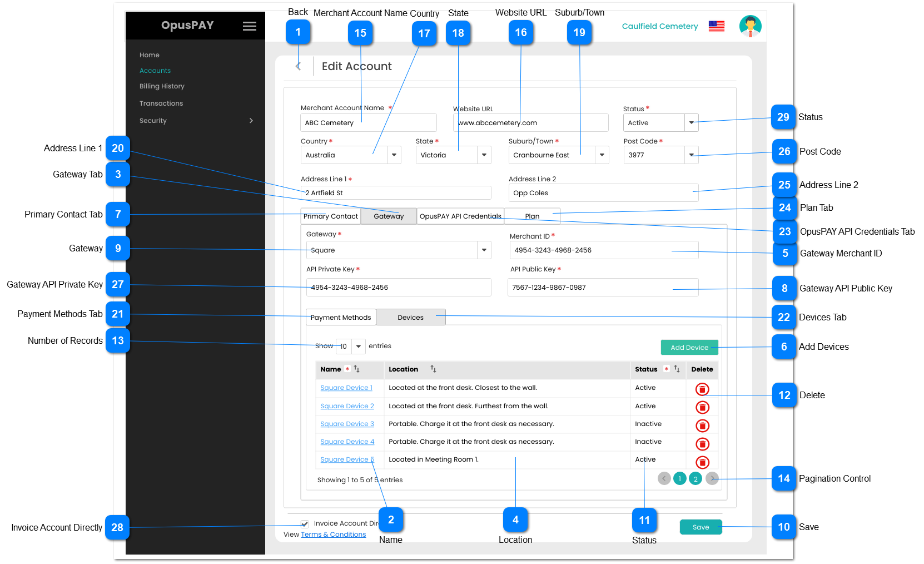924x564 pixels.
Task: Toggle the Invoice Account Directly checkbox
Action: [x=305, y=524]
